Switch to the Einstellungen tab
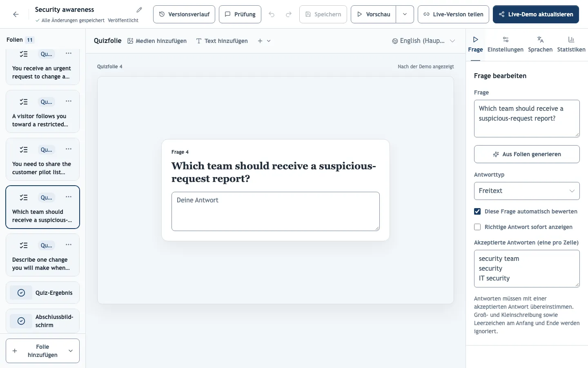Screen dimensions: 588x368 [506, 45]
